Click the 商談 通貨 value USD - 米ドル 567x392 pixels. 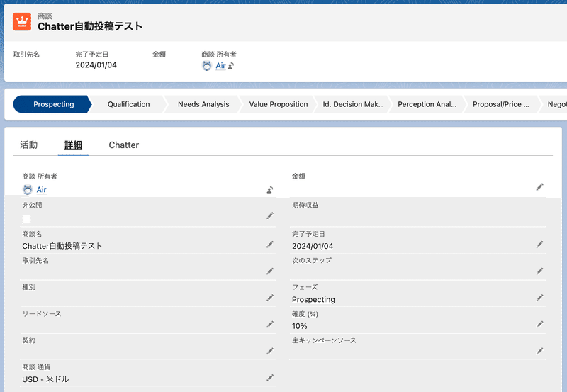click(x=45, y=379)
